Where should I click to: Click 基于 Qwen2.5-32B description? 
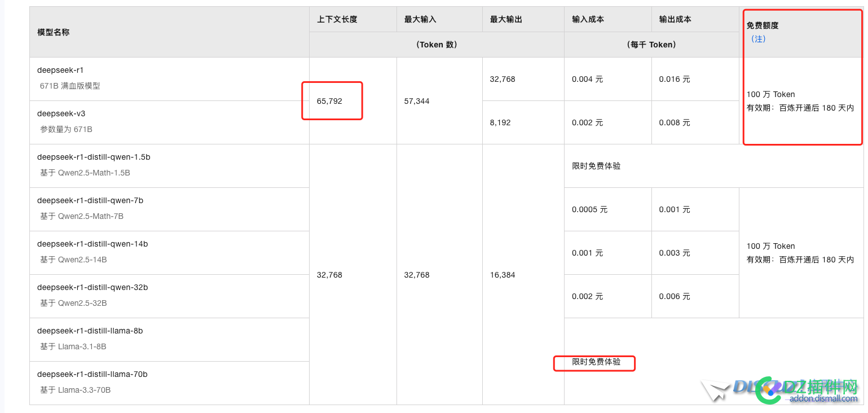point(73,303)
